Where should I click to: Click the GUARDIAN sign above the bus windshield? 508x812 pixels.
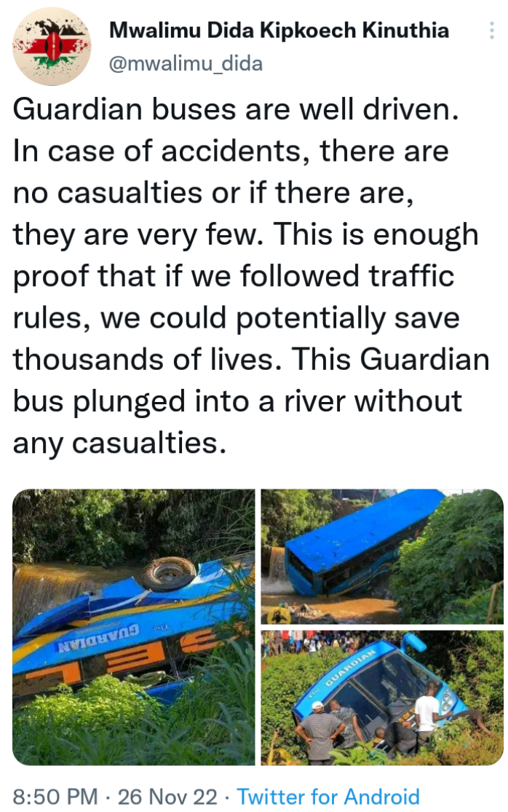click(349, 669)
